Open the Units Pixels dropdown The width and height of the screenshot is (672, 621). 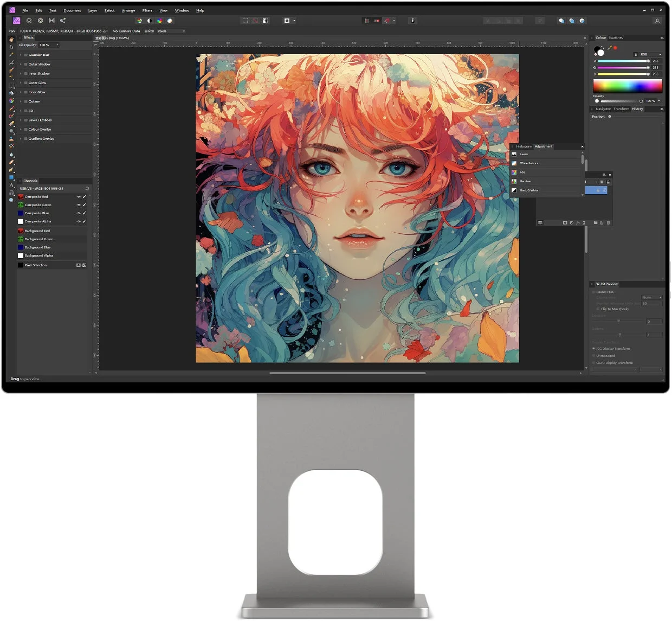point(171,31)
